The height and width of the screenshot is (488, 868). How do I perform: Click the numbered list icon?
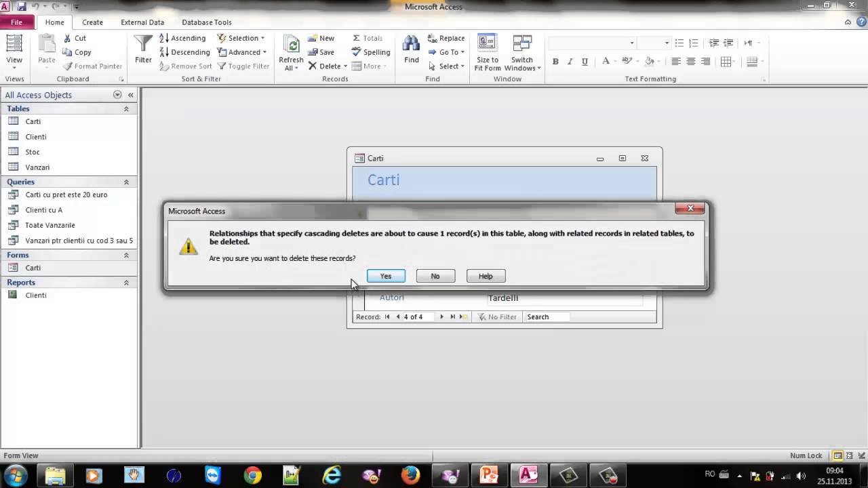pos(693,43)
